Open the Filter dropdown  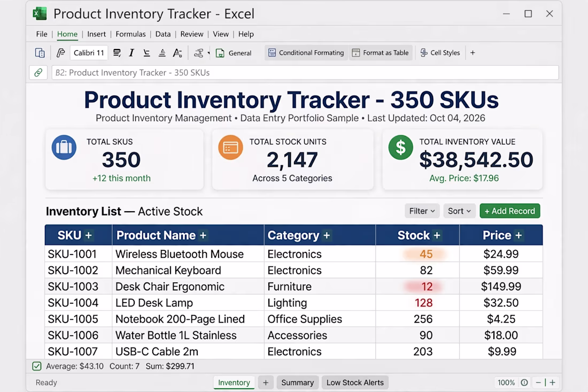click(422, 211)
